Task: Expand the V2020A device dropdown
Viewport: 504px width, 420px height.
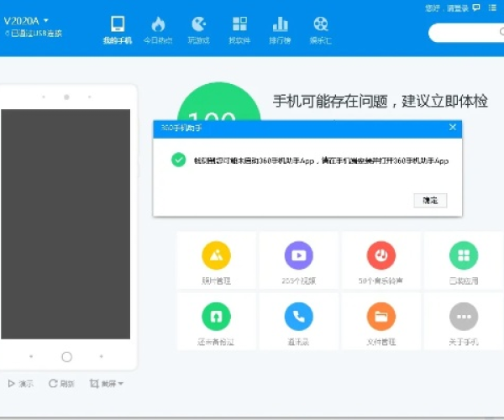Action: [46, 20]
